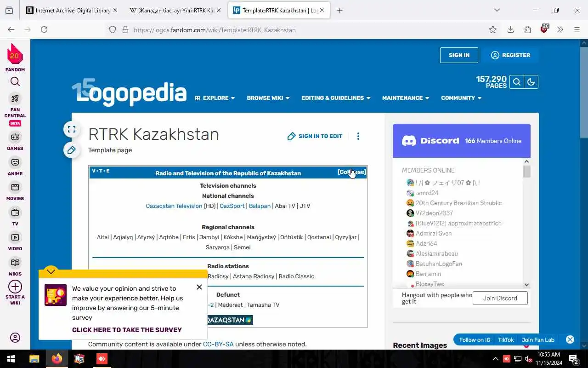Open the Balapan channel link
The height and width of the screenshot is (368, 588).
coord(260,206)
